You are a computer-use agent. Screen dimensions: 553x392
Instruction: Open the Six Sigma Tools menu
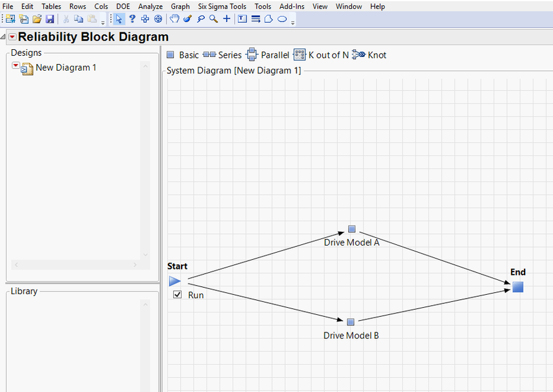(222, 6)
